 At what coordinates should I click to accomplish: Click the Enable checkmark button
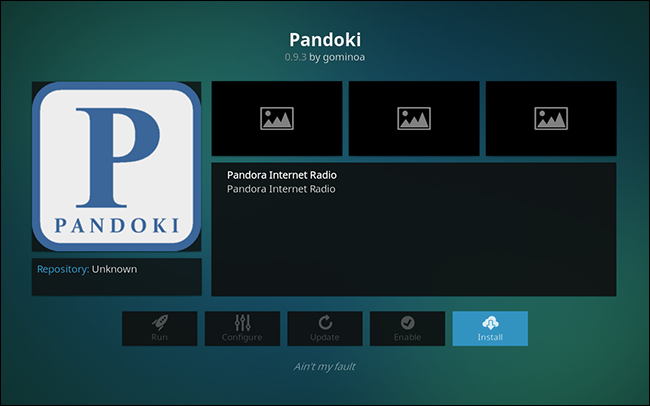(407, 328)
